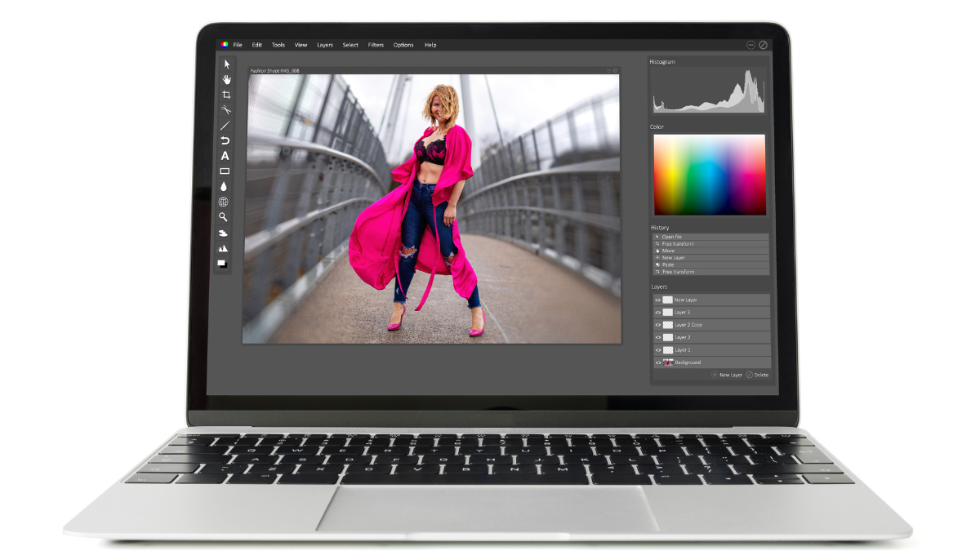Pick a color from the spectrum picker
The width and height of the screenshot is (980, 551).
click(709, 175)
